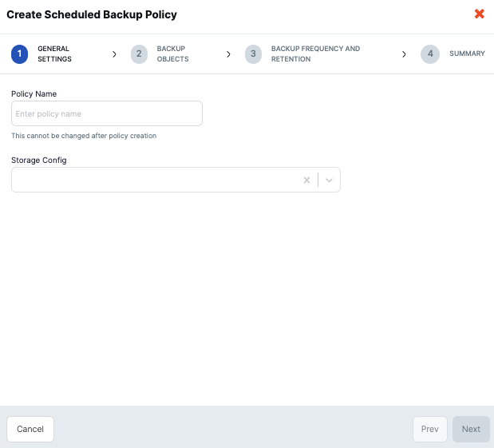
Task: Click the chevron before the Summary step
Action: pyautogui.click(x=404, y=54)
